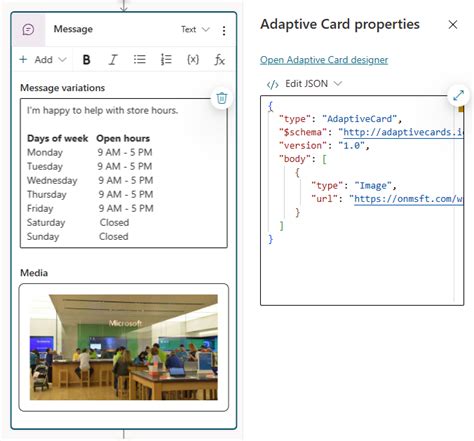This screenshot has width=474, height=441.
Task: Open Adaptive Card designer link
Action: click(324, 60)
